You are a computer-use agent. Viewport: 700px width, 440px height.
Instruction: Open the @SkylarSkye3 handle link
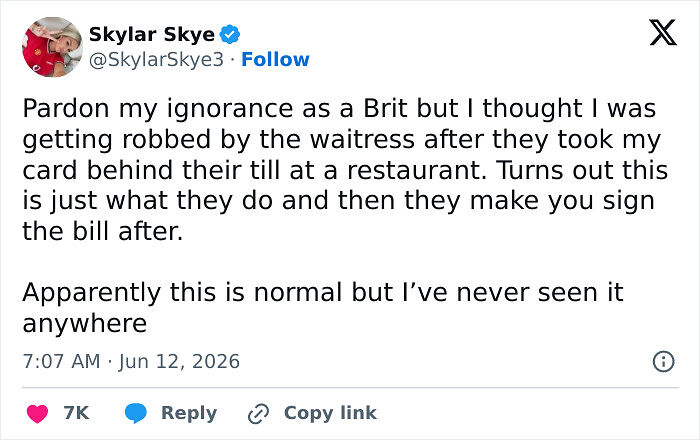pyautogui.click(x=156, y=59)
